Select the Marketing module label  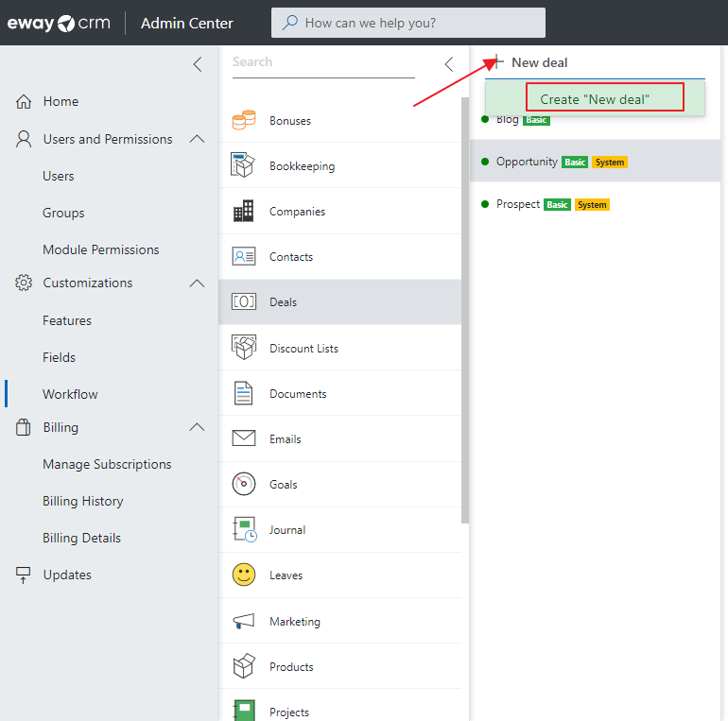coord(295,621)
